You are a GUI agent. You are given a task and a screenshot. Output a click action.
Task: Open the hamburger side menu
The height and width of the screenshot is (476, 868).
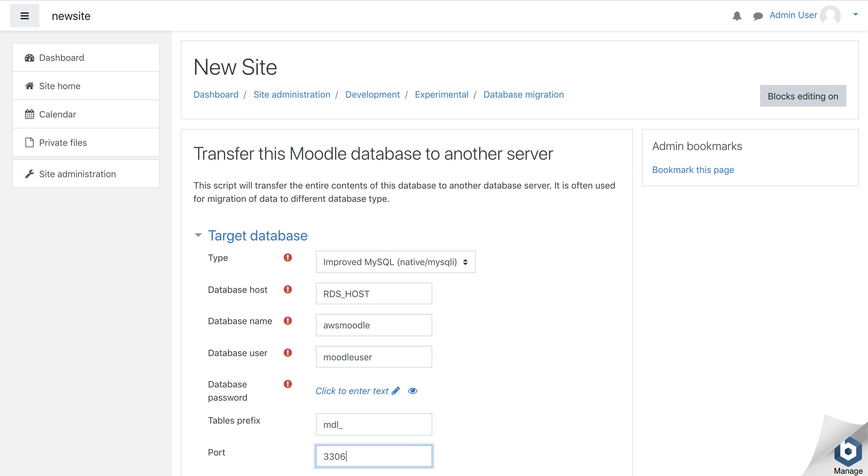coord(25,16)
